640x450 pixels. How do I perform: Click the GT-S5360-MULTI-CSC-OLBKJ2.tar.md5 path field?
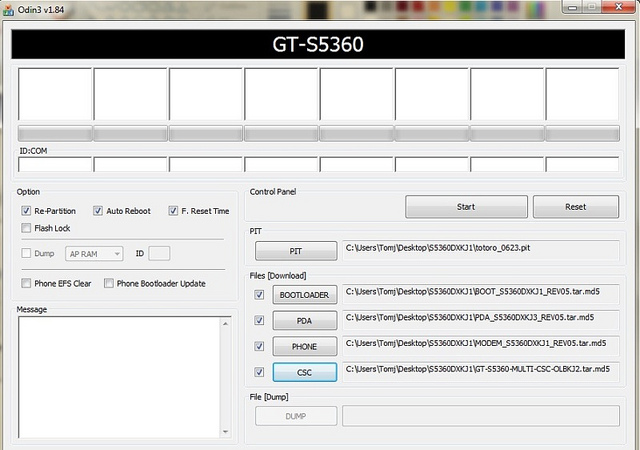481,372
